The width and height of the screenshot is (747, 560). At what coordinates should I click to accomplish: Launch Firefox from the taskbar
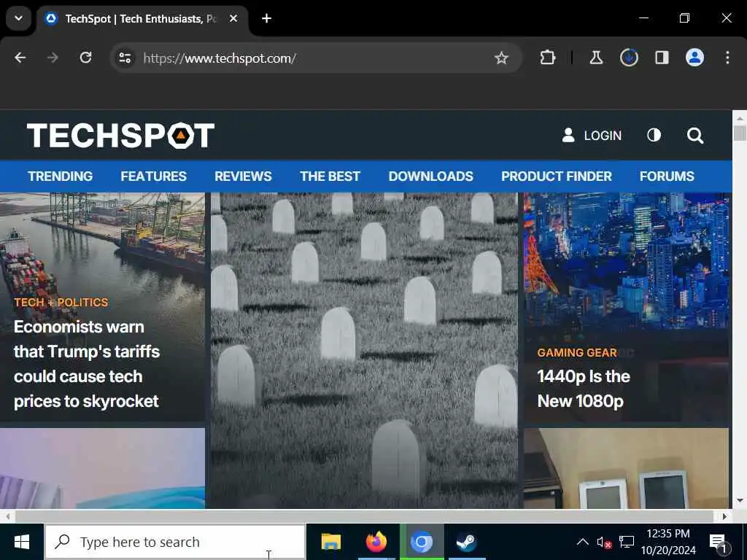point(376,542)
